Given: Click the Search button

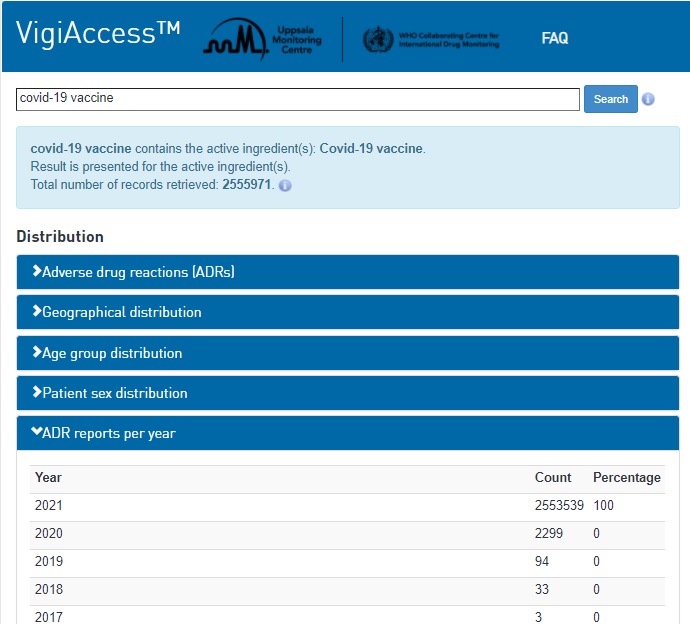Looking at the screenshot, I should tap(610, 99).
